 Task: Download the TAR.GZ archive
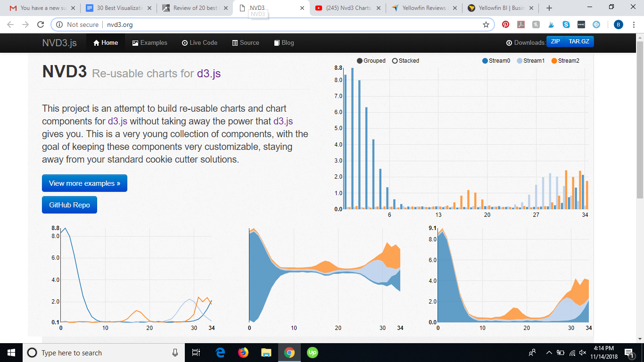pos(579,42)
